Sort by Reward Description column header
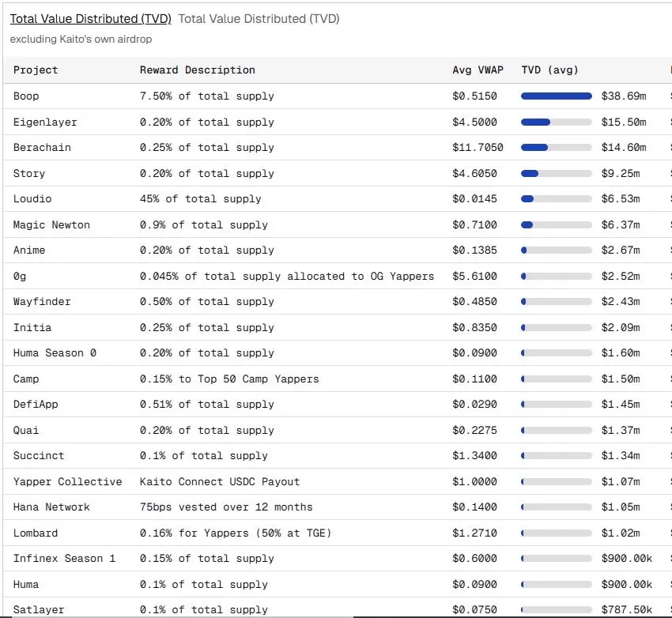 click(198, 70)
